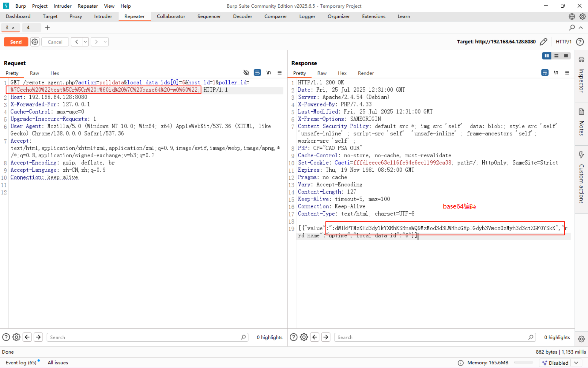Open Response search help icon
The width and height of the screenshot is (588, 368).
294,337
